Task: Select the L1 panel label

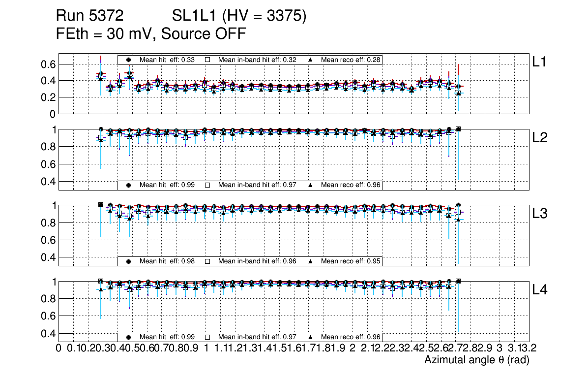Action: (541, 62)
